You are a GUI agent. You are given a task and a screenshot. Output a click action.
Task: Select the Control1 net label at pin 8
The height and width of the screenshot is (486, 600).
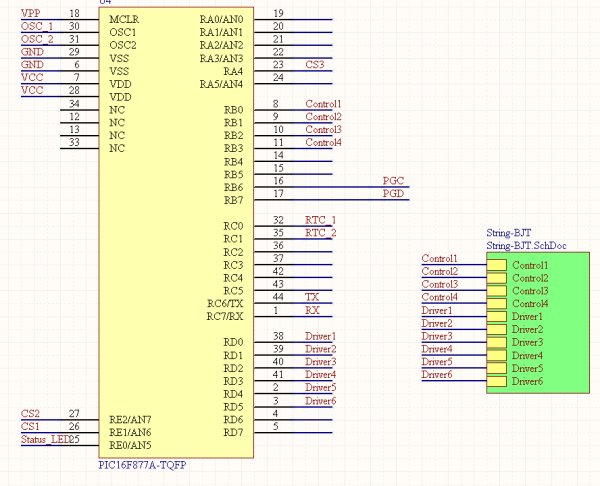click(x=323, y=104)
